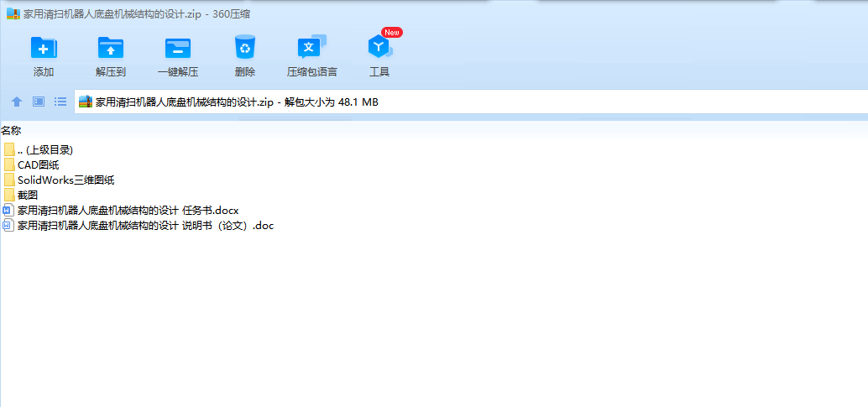Click the 删除 (Delete) recycle icon

tap(244, 47)
